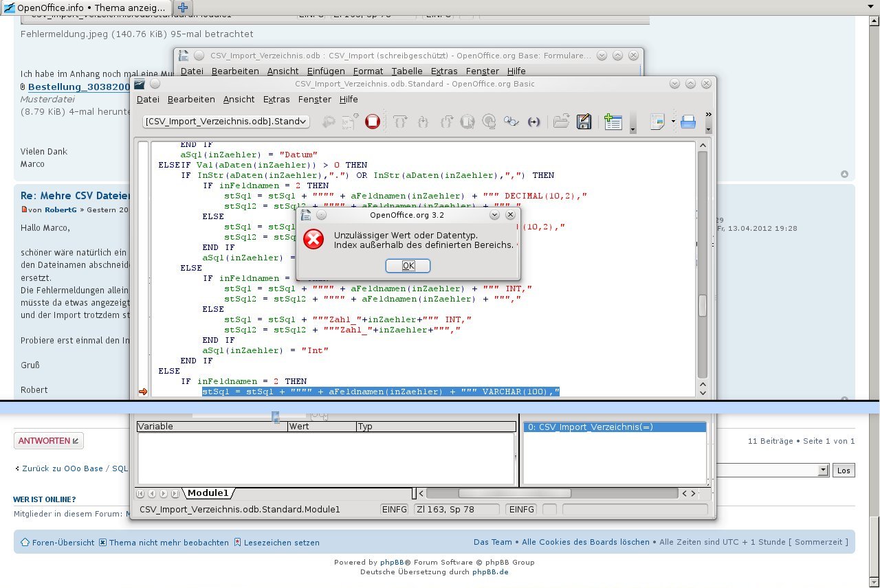
Task: Click the Enable Watch glasses icon
Action: coord(511,122)
